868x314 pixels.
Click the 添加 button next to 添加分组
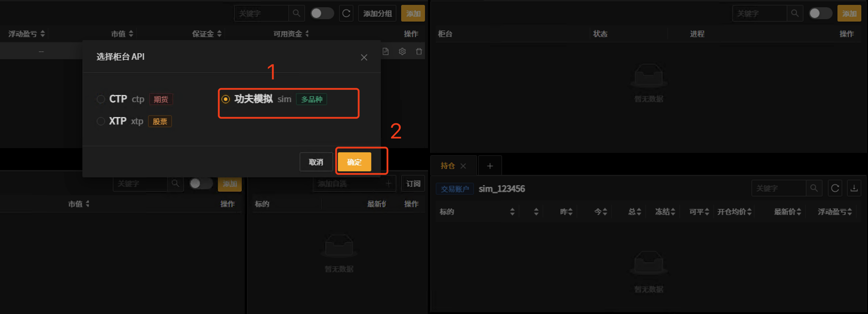tap(413, 13)
